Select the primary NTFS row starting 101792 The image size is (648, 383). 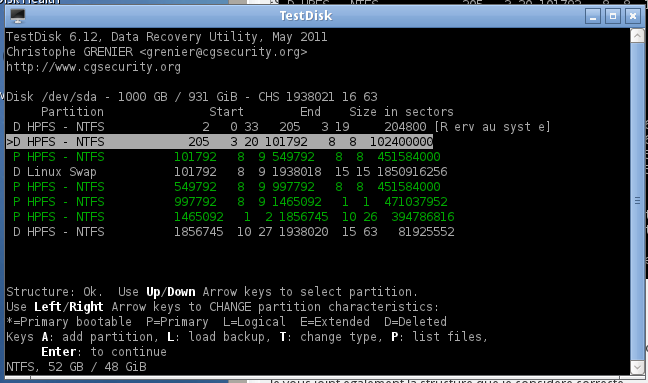coord(226,157)
